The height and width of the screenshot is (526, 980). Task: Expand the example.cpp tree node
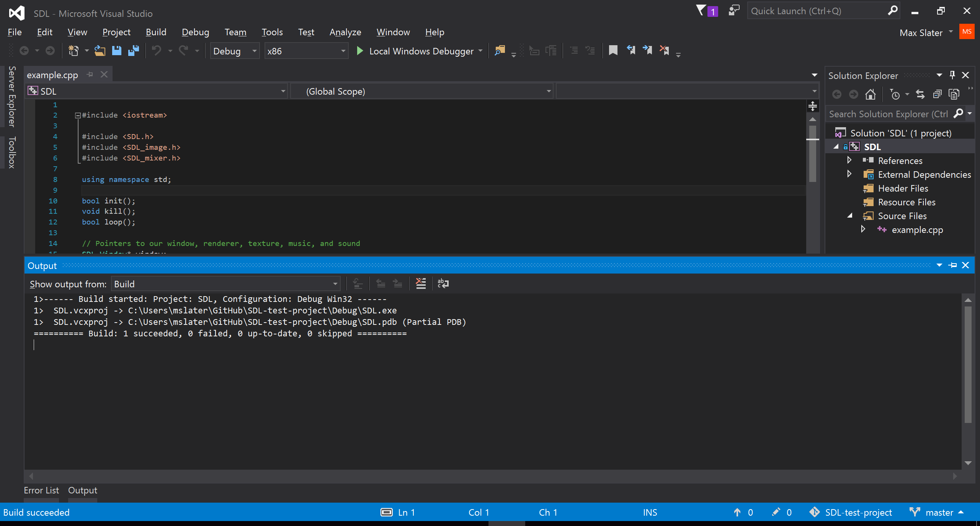(863, 229)
